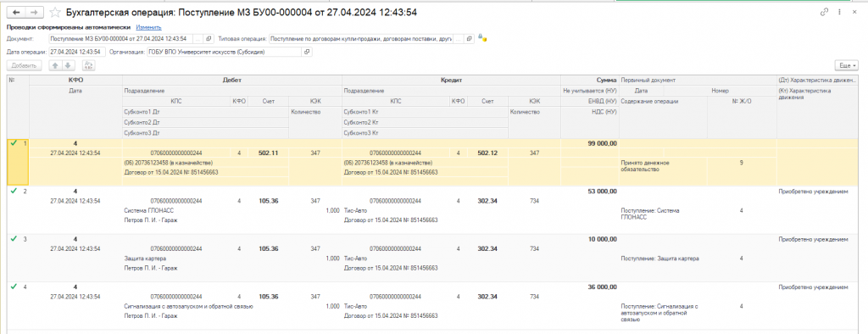Open the Еще dropdown menu
The height and width of the screenshot is (334, 868).
point(848,65)
